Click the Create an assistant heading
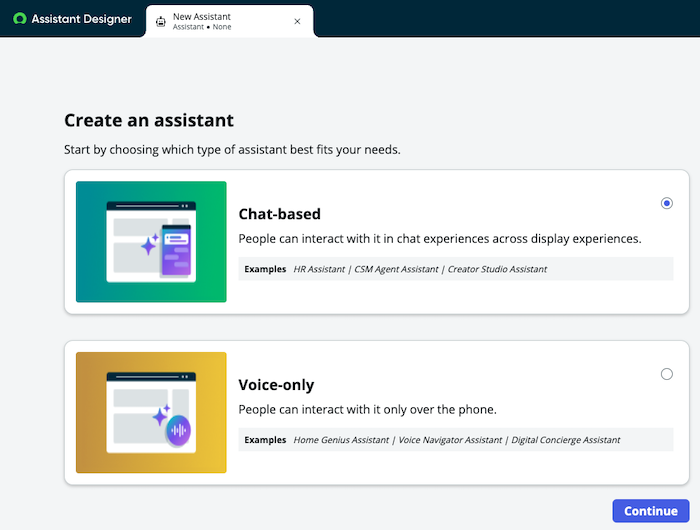This screenshot has width=700, height=530. (149, 120)
